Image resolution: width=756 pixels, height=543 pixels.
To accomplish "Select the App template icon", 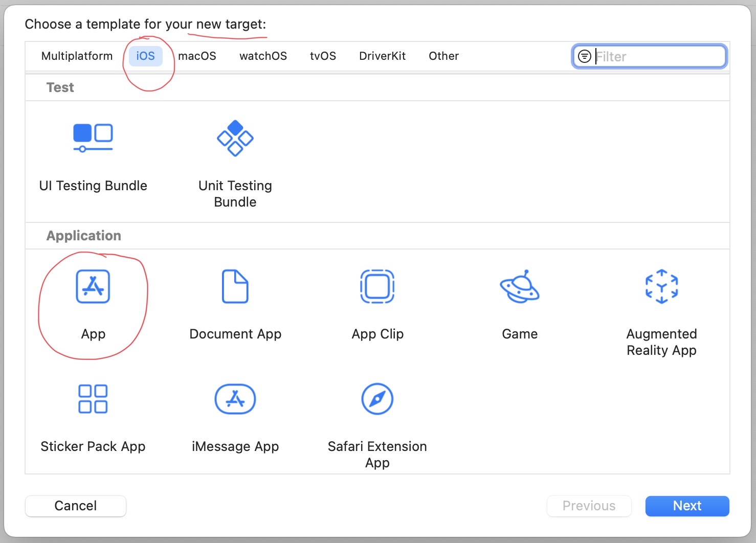I will click(93, 287).
